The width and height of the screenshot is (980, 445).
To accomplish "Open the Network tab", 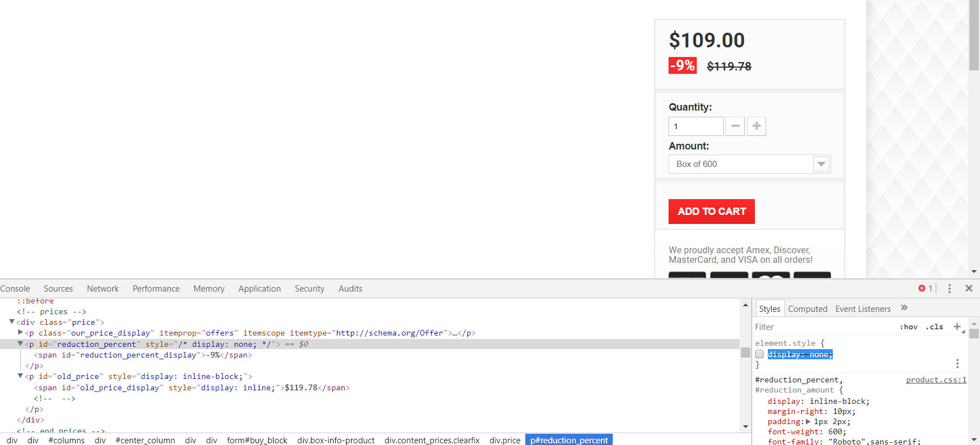I will point(103,289).
